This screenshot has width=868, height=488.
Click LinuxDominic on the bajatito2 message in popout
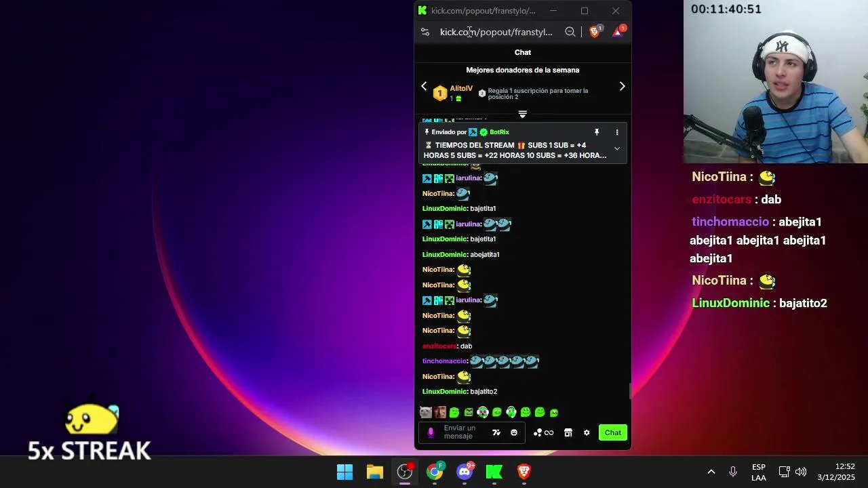click(x=445, y=392)
